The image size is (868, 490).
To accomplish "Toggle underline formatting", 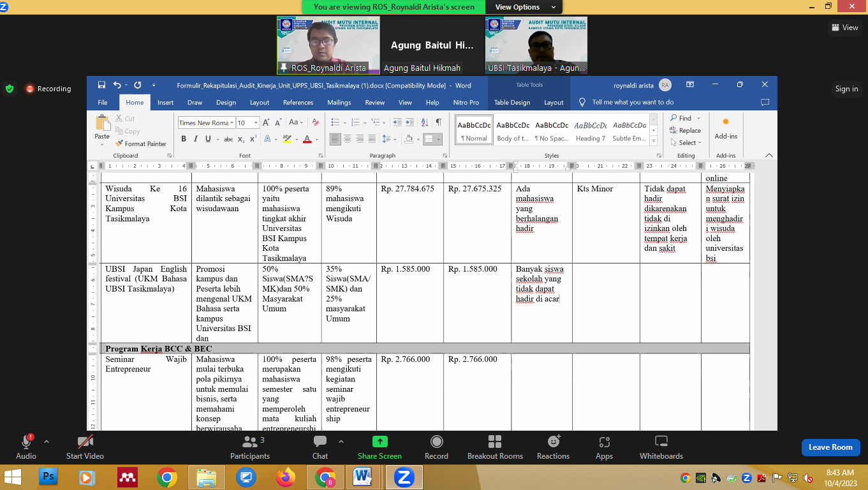I will pyautogui.click(x=208, y=139).
